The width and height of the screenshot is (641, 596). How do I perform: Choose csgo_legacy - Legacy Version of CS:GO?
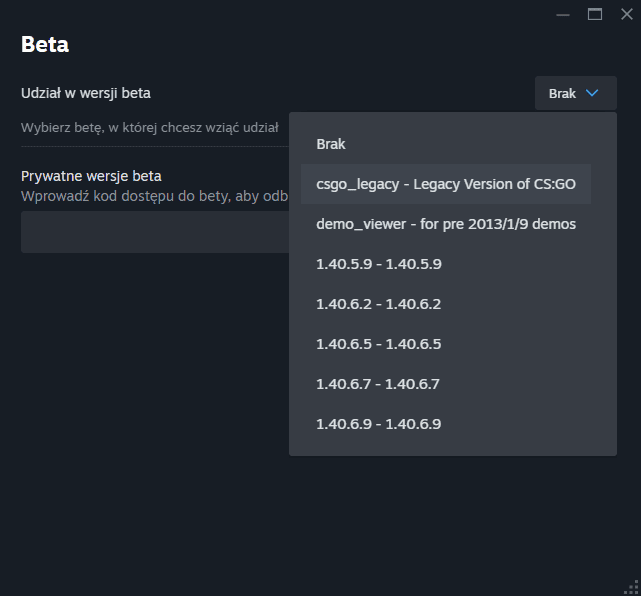pyautogui.click(x=446, y=184)
